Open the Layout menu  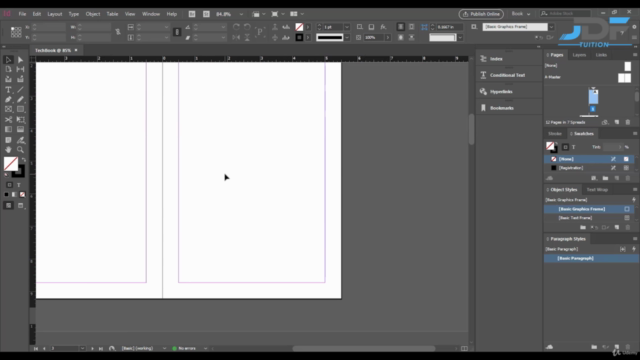[55, 14]
